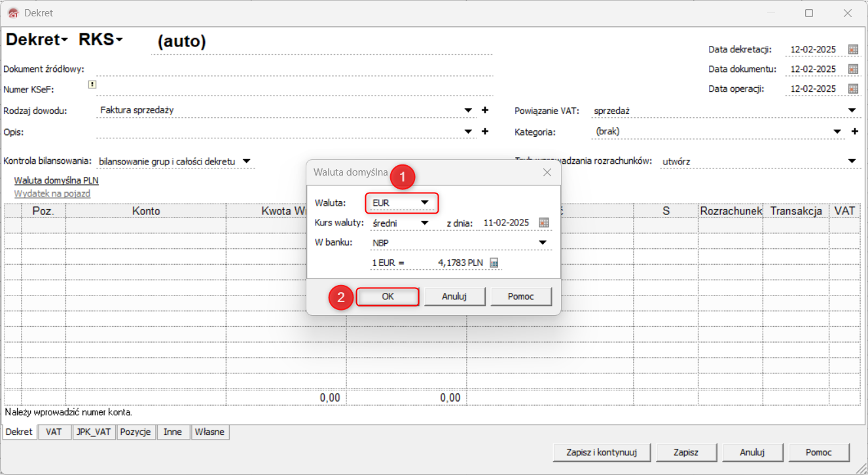This screenshot has height=475, width=868.
Task: Click the Zapisz i kontynuuj button
Action: tap(601, 452)
